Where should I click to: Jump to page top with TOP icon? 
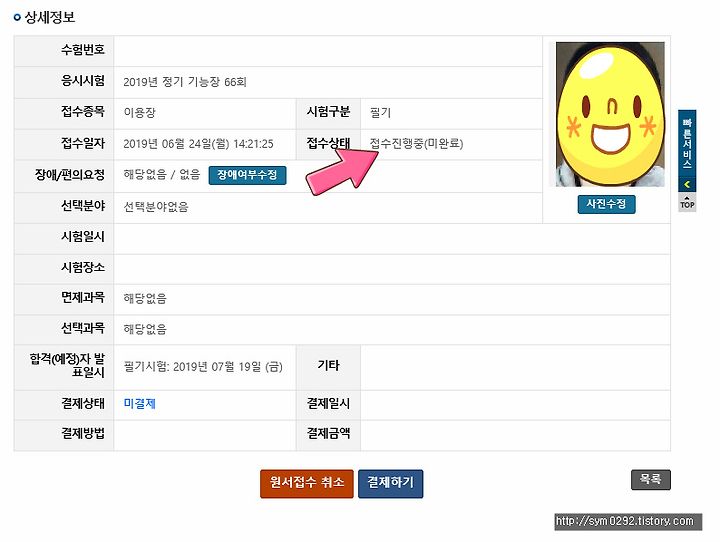click(x=687, y=203)
